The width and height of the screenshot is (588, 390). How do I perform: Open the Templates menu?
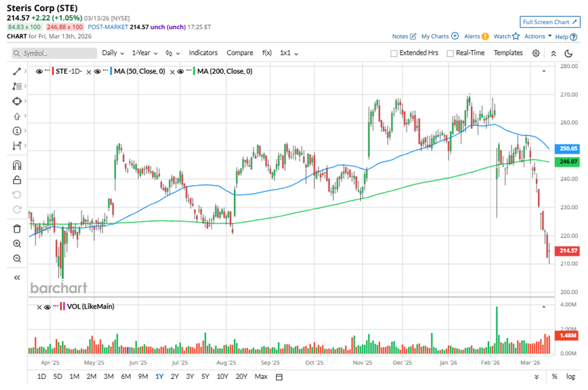pyautogui.click(x=508, y=53)
